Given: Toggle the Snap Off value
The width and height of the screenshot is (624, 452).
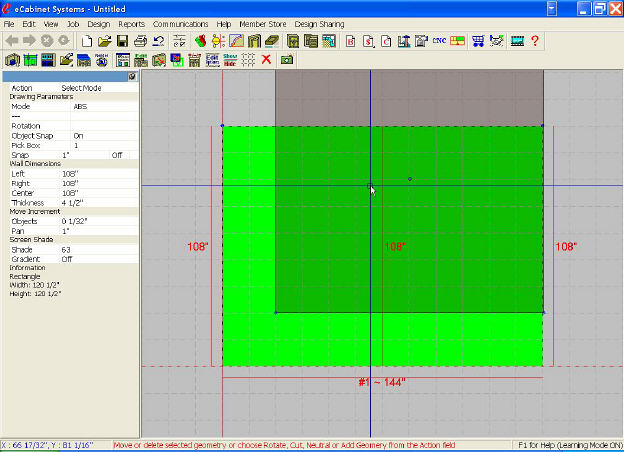Looking at the screenshot, I should [117, 155].
